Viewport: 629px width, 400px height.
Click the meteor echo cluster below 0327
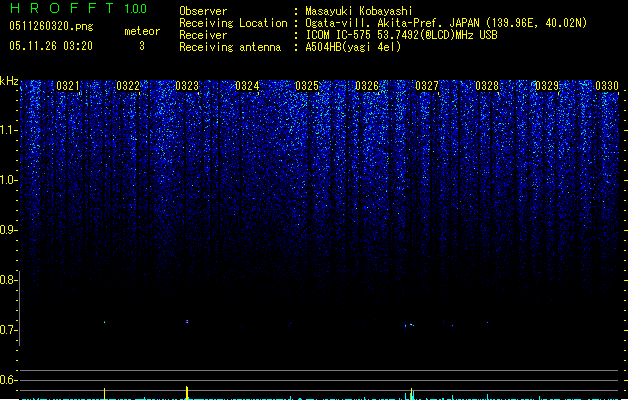(x=410, y=325)
